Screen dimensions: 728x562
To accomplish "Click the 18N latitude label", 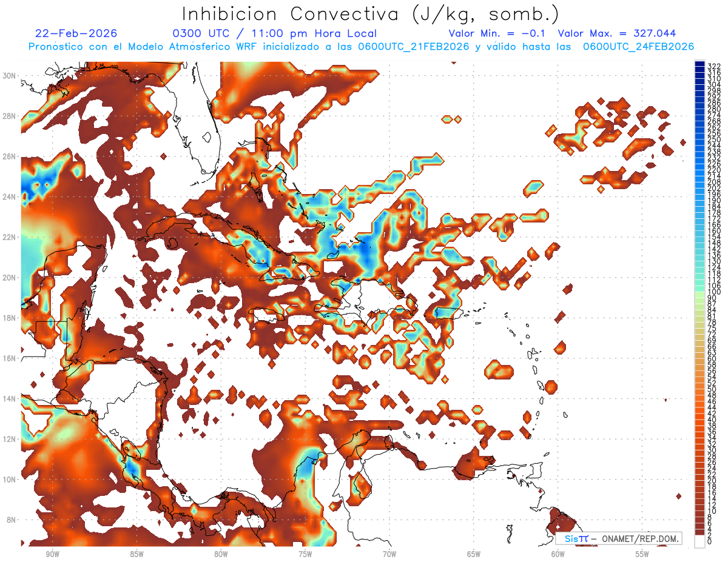I will (x=9, y=318).
